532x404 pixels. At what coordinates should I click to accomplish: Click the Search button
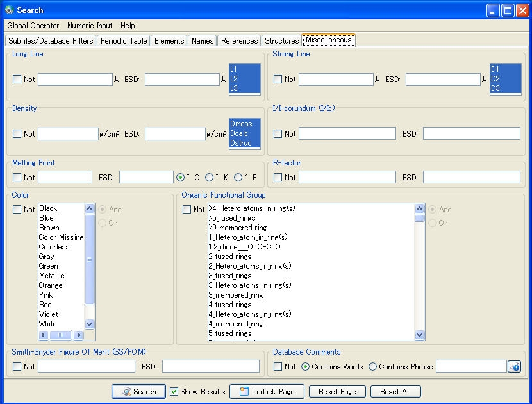(138, 391)
